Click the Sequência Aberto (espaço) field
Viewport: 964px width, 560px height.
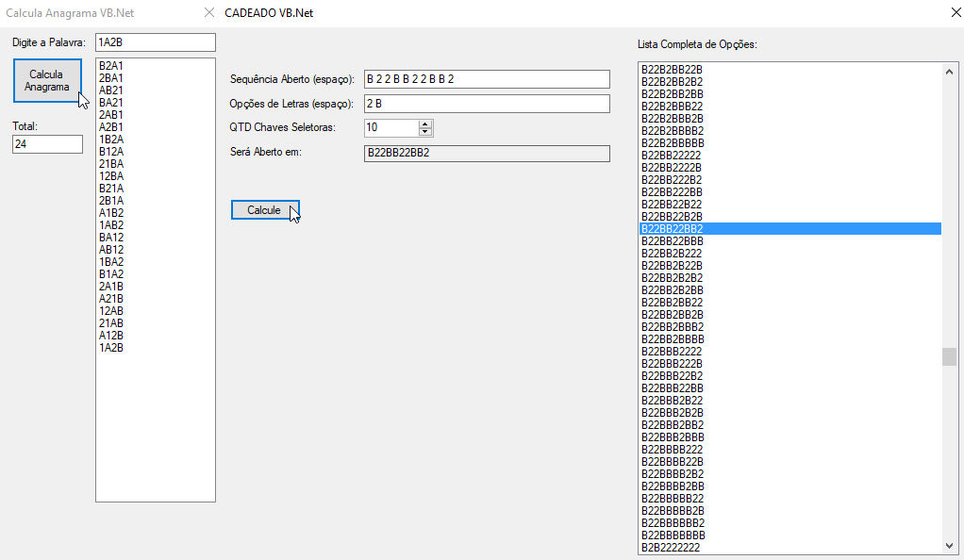[x=487, y=79]
